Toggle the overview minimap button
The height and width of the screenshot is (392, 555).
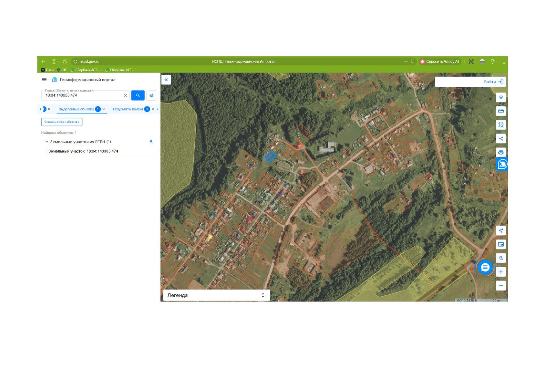501,245
